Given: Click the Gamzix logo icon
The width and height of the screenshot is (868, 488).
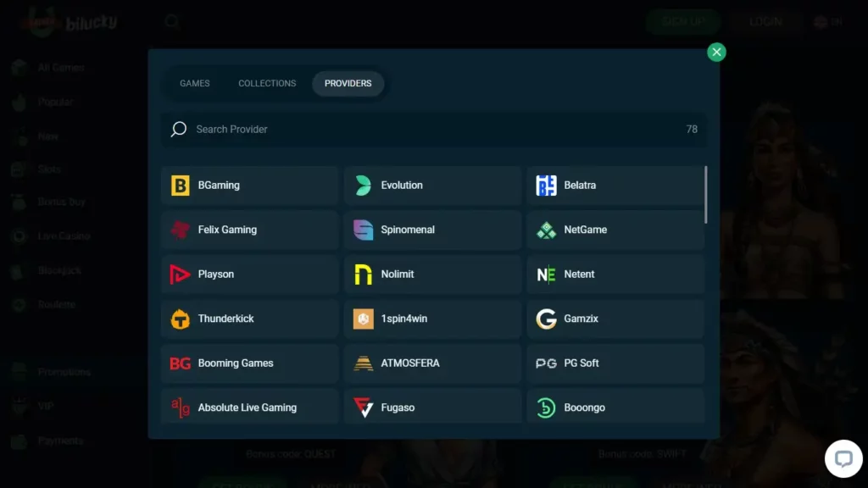Looking at the screenshot, I should coord(546,319).
